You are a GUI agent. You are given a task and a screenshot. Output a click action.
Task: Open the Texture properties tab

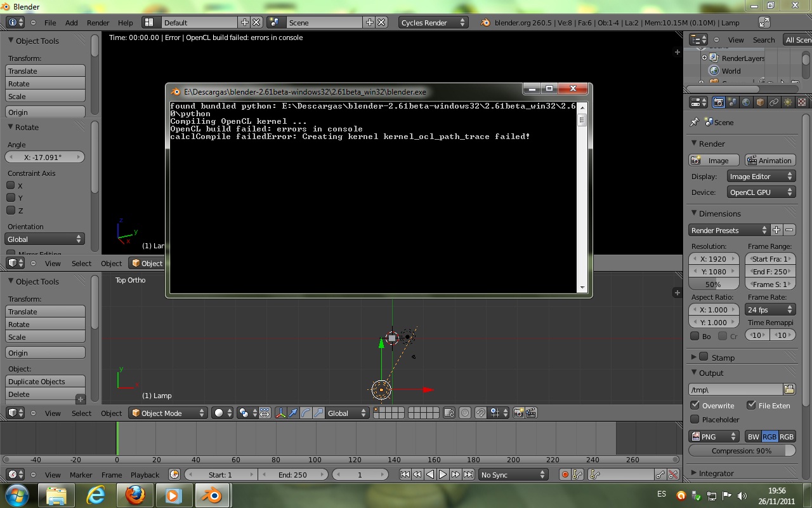click(802, 102)
